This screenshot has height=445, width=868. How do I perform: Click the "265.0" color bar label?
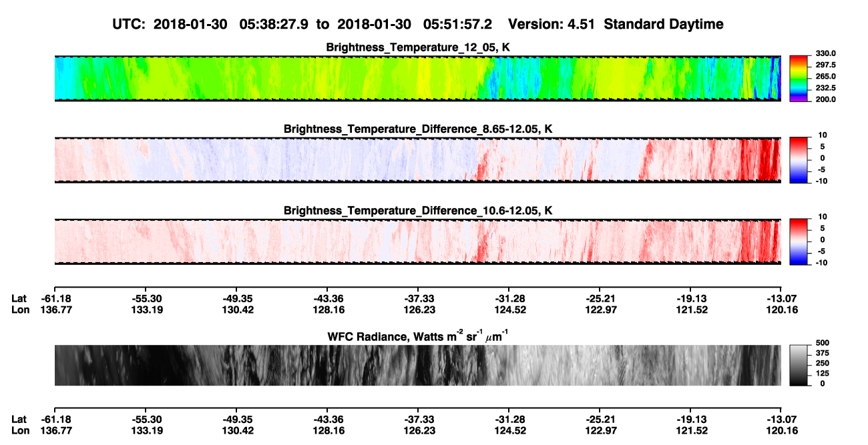[x=826, y=76]
